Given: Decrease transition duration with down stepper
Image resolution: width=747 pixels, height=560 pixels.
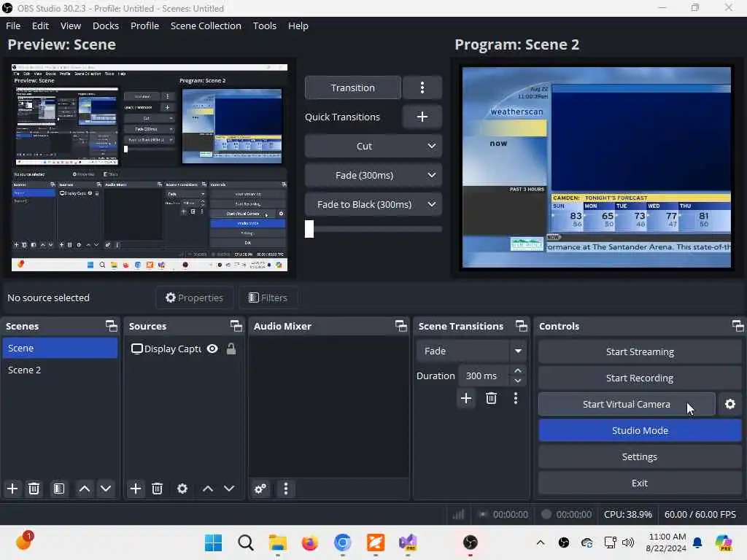Looking at the screenshot, I should click(518, 381).
